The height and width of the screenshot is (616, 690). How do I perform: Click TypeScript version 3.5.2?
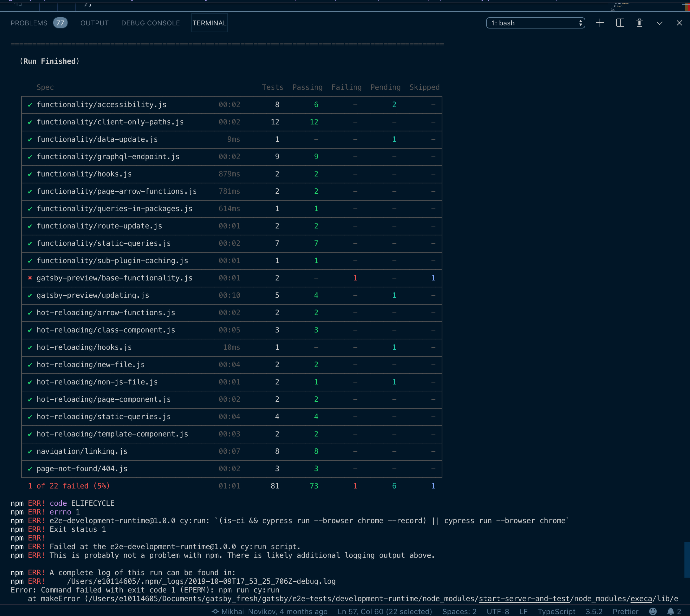pos(594,612)
